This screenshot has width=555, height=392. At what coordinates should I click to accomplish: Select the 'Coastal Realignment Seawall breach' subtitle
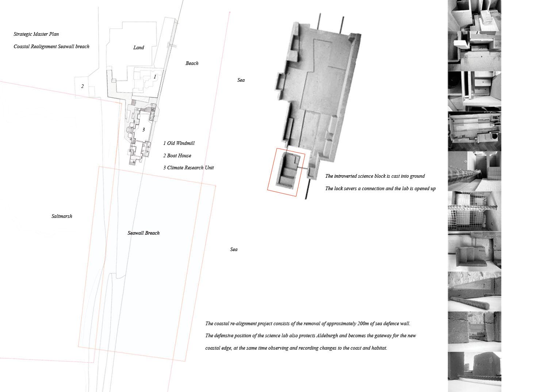51,47
